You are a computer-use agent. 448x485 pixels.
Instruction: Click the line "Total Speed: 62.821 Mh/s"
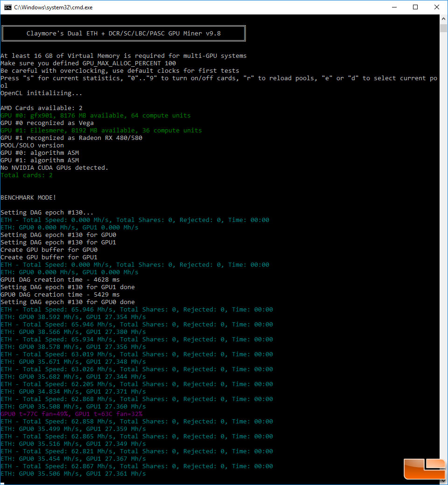[x=137, y=451]
